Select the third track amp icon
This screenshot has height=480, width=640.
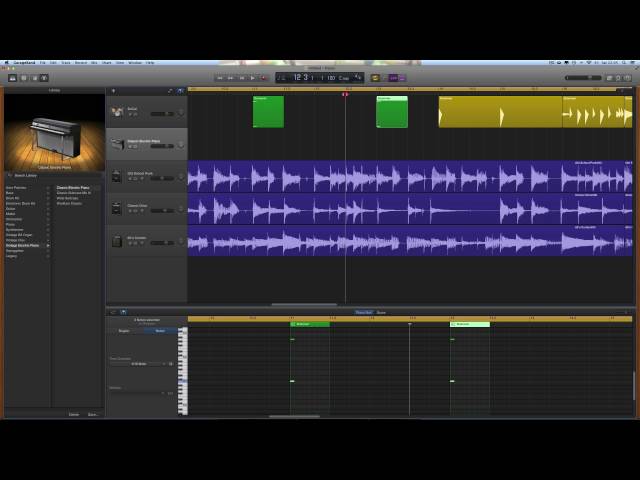point(117,176)
